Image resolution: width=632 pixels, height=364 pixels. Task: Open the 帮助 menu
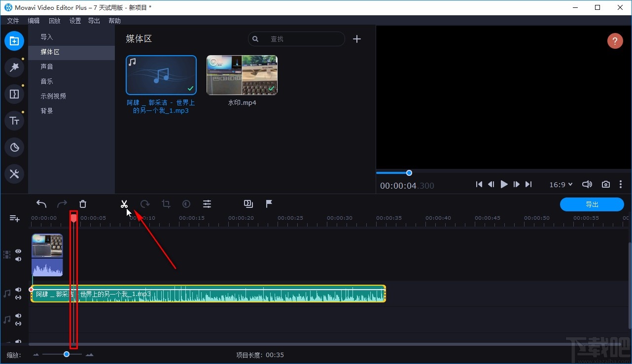pos(114,21)
